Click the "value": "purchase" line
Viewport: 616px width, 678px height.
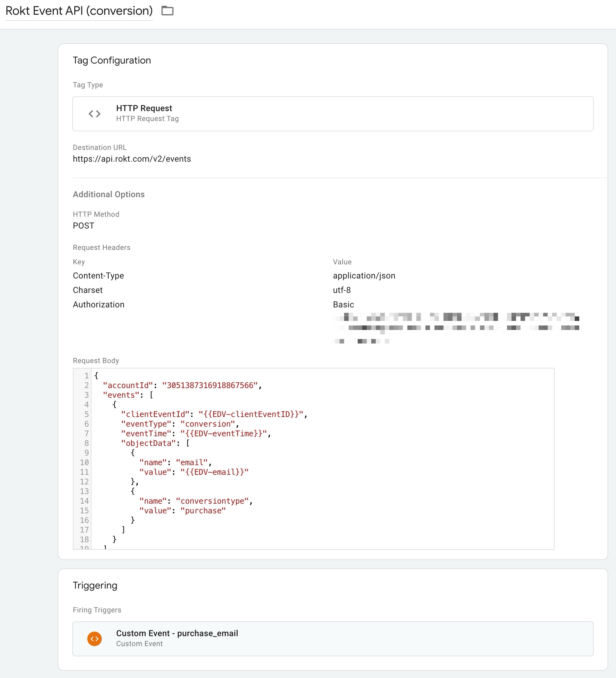pos(182,511)
